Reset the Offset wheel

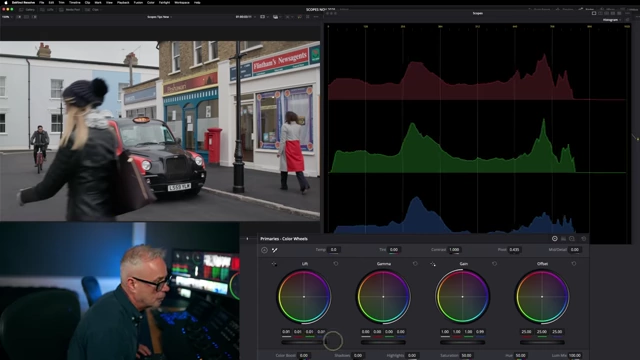574,264
